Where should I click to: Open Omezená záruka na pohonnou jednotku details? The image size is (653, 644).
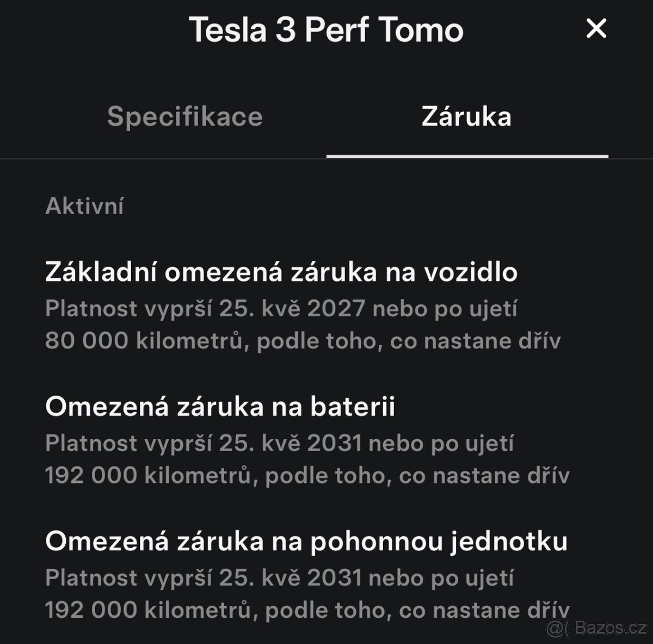point(307,542)
